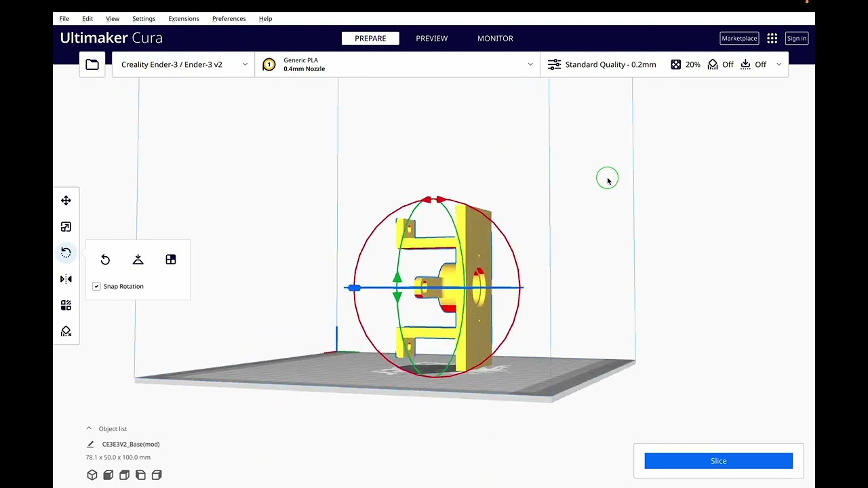Open the Marketplace

[739, 39]
